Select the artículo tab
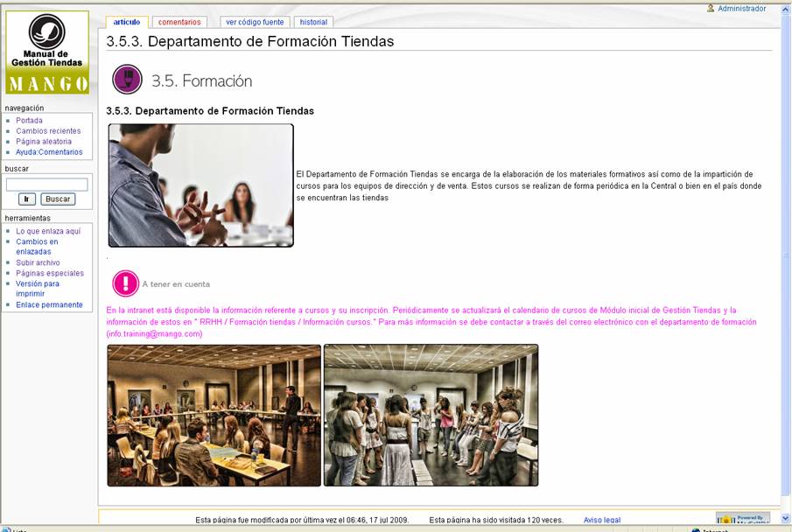The image size is (792, 532). point(127,22)
